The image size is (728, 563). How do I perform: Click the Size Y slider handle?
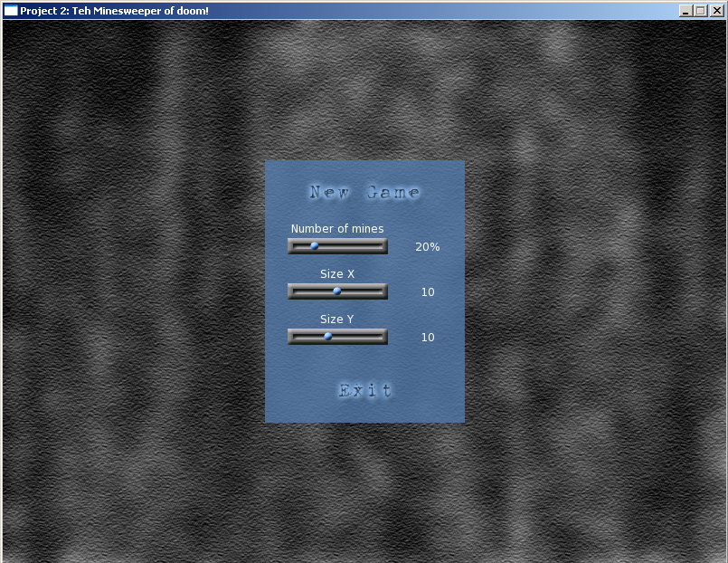(x=328, y=337)
